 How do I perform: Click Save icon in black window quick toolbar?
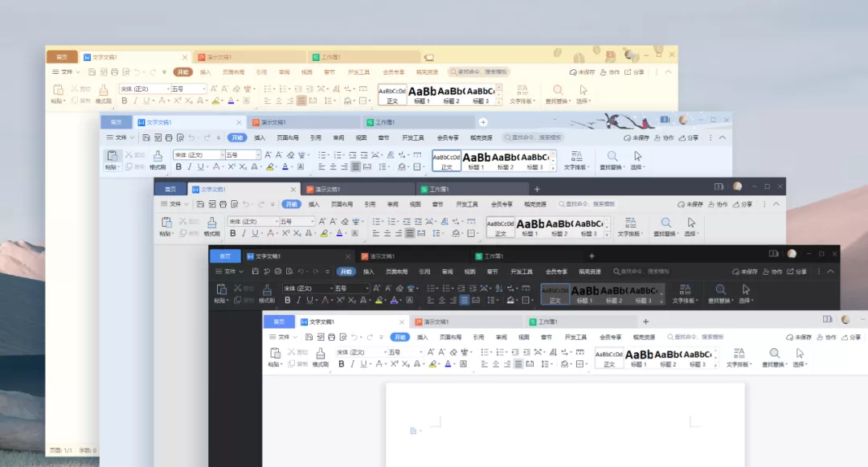(x=256, y=272)
